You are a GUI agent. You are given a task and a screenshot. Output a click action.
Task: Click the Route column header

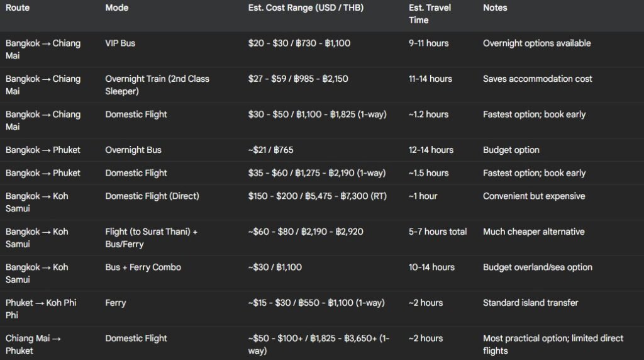[x=17, y=8]
